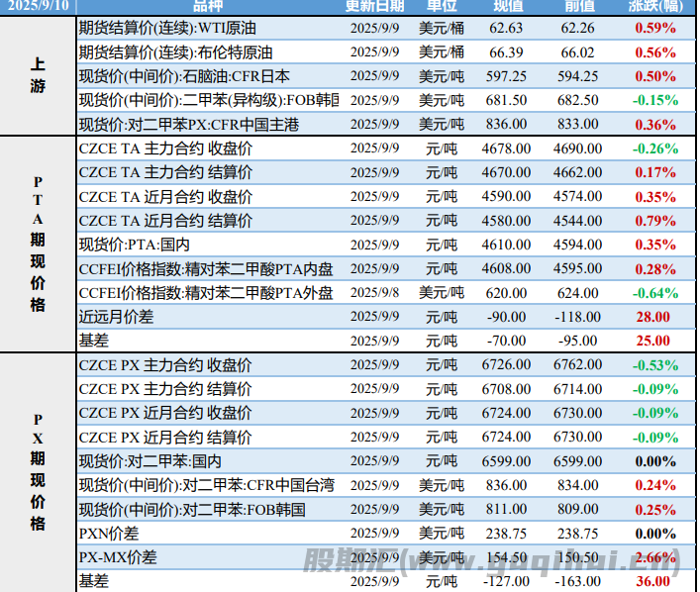Click the 布伦特原油 row name cell
The width and height of the screenshot is (700, 592).
tap(175, 52)
